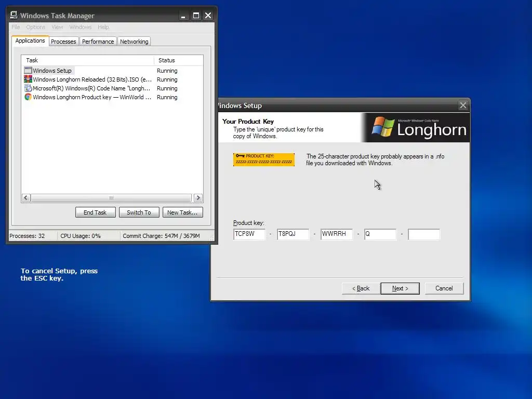
Task: Switch to the Processes tab
Action: click(63, 42)
